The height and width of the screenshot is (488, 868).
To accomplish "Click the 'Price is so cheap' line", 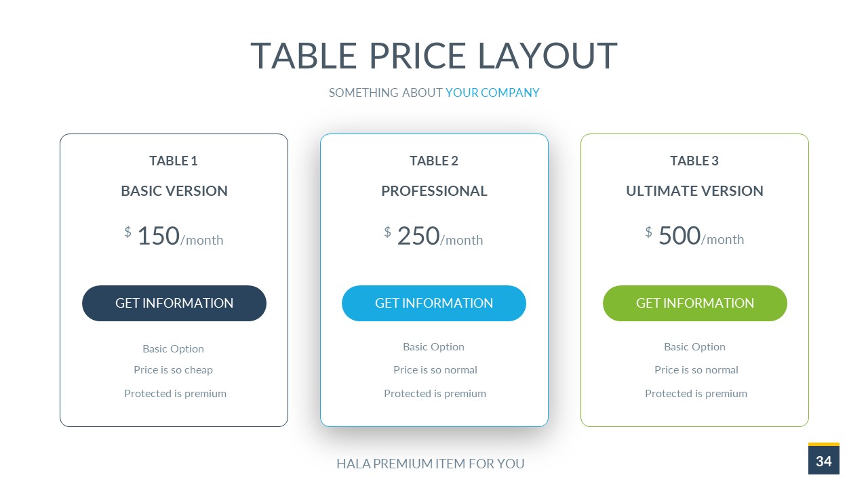I will coord(174,370).
